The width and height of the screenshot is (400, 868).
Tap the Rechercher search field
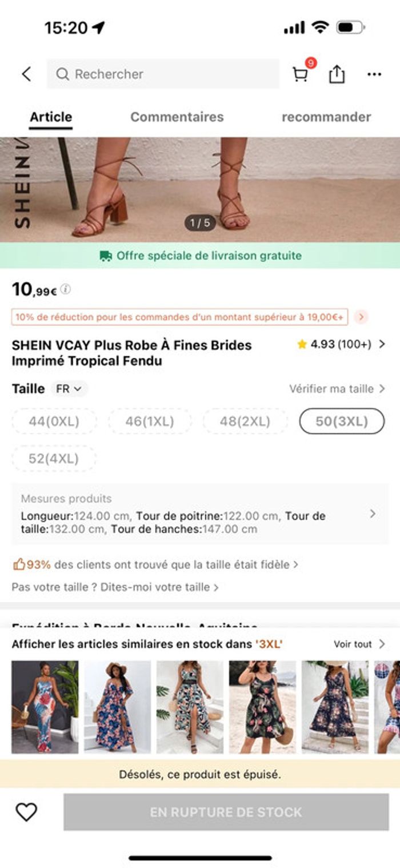pyautogui.click(x=163, y=74)
